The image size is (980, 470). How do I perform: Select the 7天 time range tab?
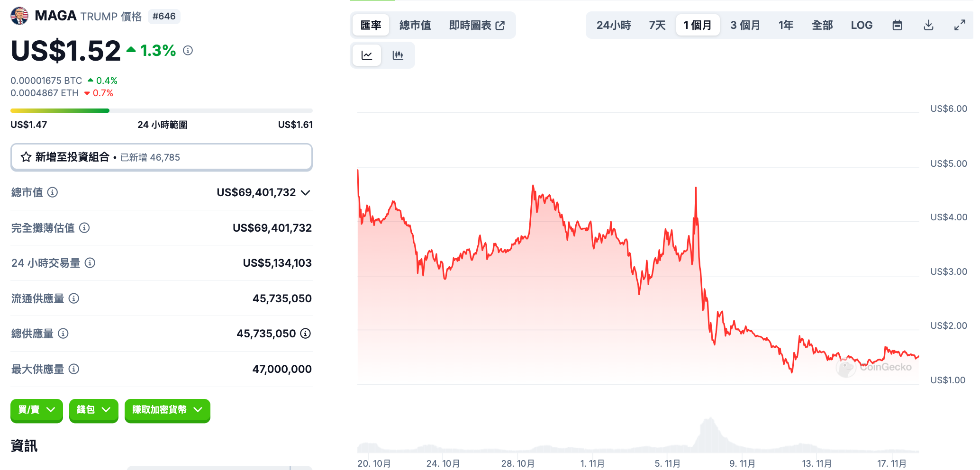[x=657, y=25]
